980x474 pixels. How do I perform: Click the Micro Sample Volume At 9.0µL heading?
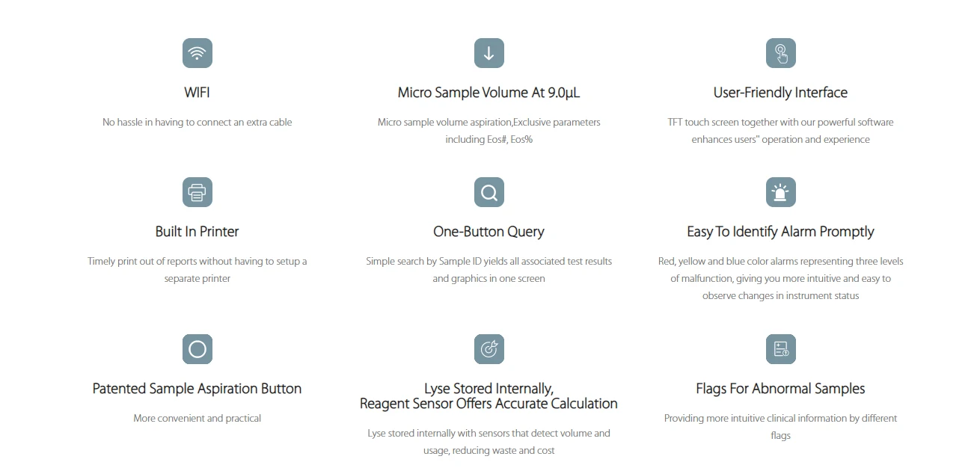tap(489, 93)
